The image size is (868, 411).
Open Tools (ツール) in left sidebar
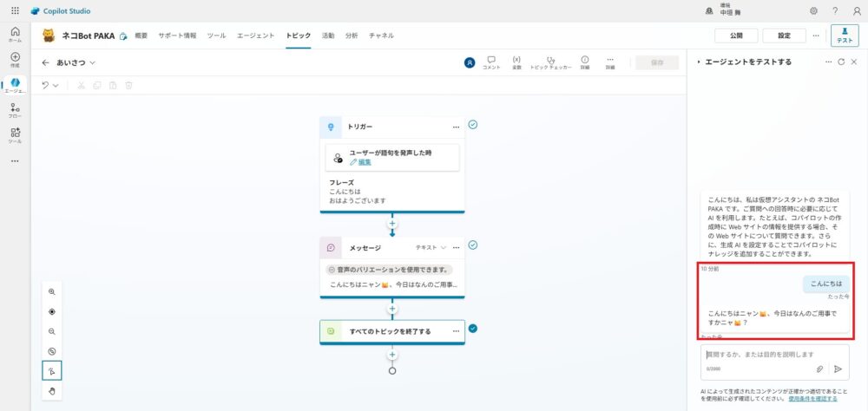point(15,135)
